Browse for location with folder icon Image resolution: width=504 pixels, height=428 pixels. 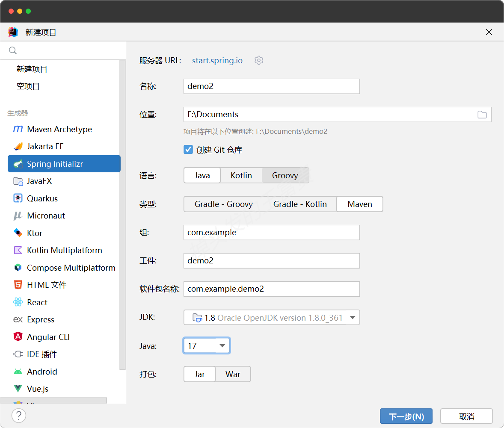(482, 115)
